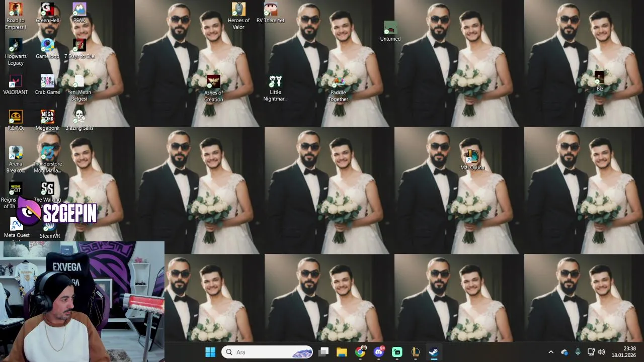Click the Ara search box in taskbar
The image size is (644, 362).
267,352
